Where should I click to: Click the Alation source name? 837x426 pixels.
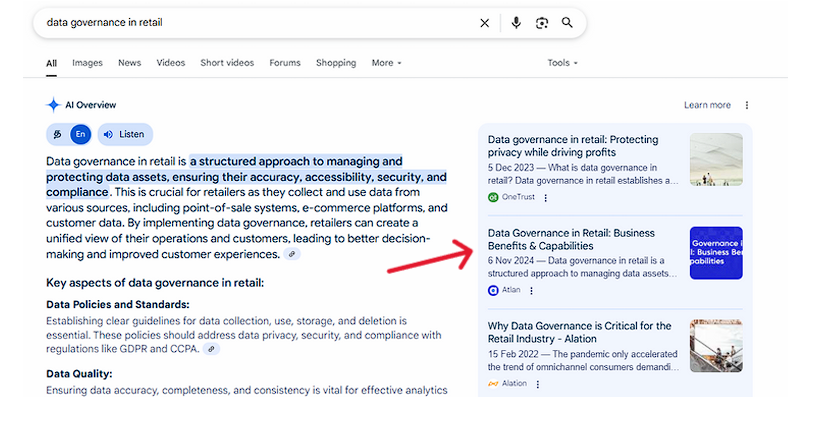tap(514, 383)
